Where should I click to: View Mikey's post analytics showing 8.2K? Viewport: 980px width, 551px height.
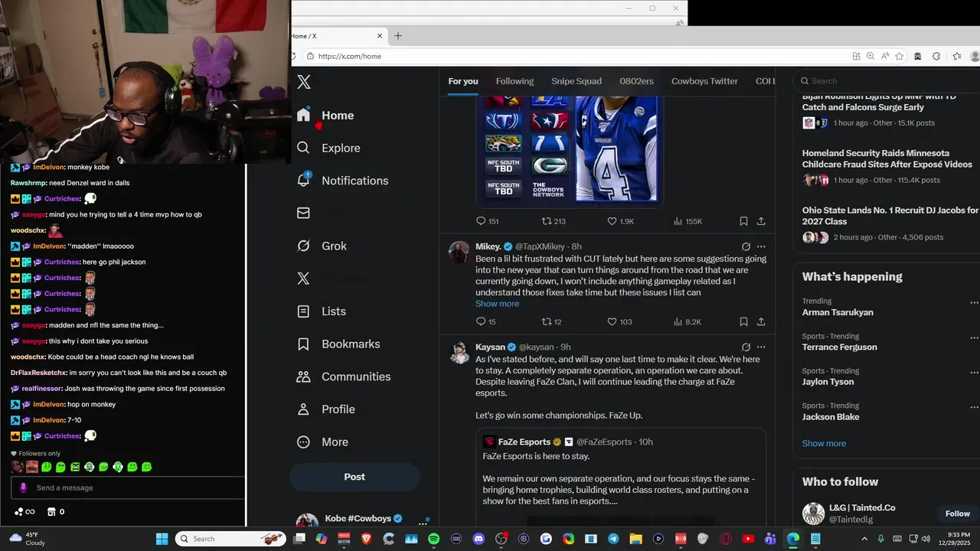tap(687, 322)
